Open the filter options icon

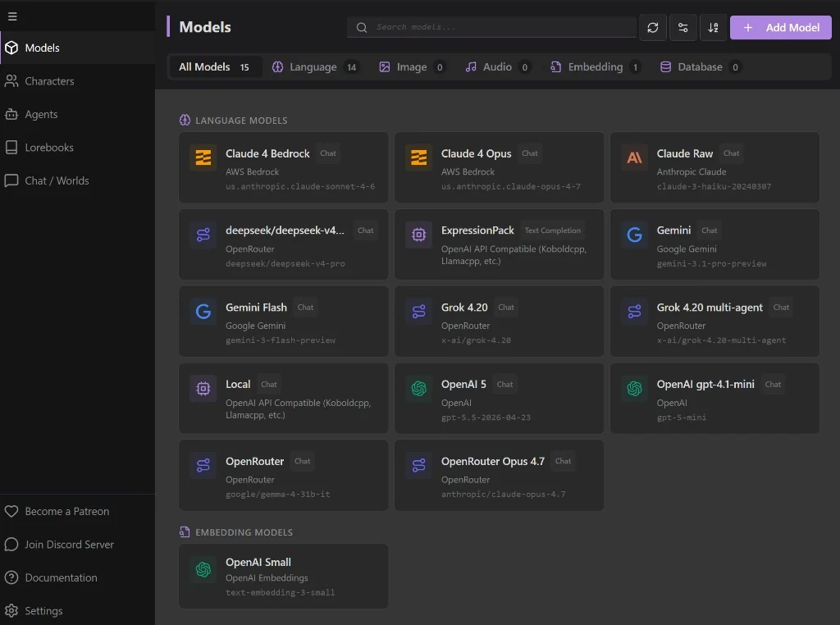point(683,27)
